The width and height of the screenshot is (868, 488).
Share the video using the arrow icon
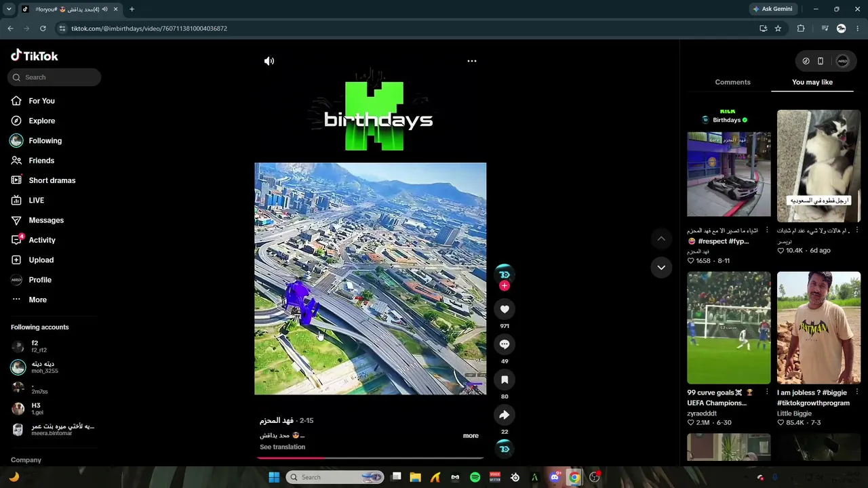(505, 415)
